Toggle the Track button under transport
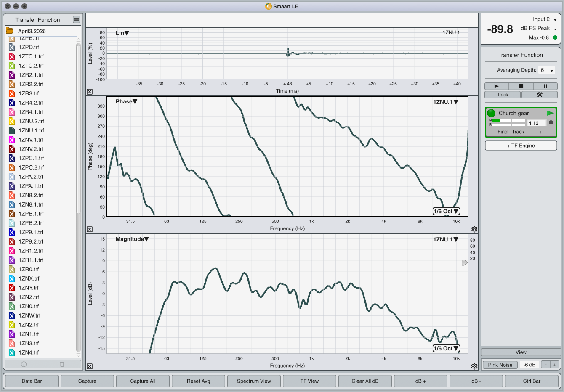The height and width of the screenshot is (392, 564). point(503,95)
